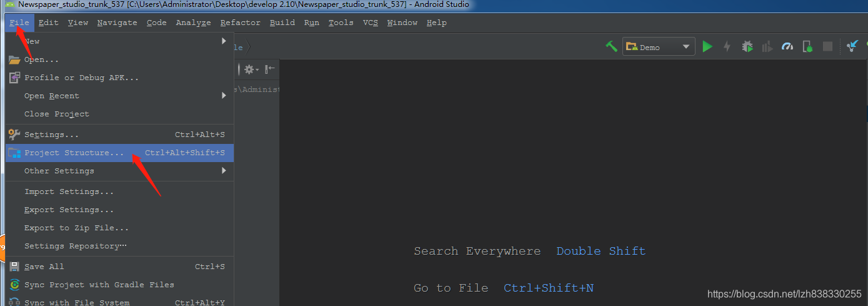
Task: Click the Settings wrench icon in menu
Action: pyautogui.click(x=14, y=135)
